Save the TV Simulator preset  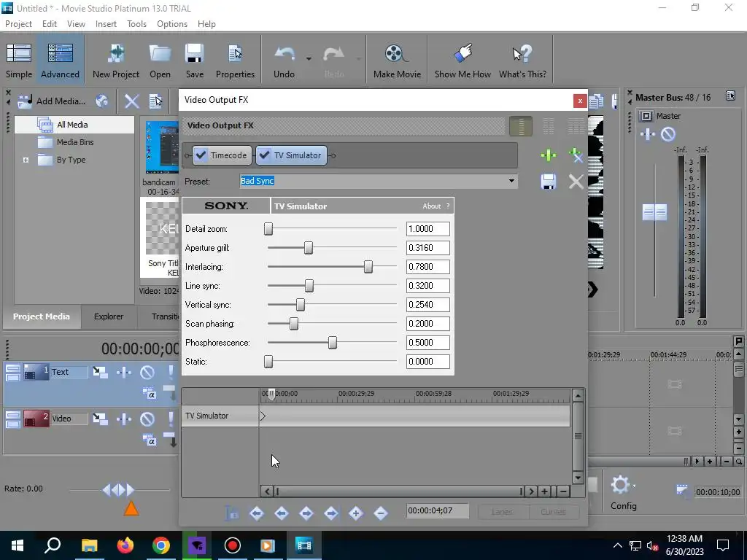tap(549, 182)
